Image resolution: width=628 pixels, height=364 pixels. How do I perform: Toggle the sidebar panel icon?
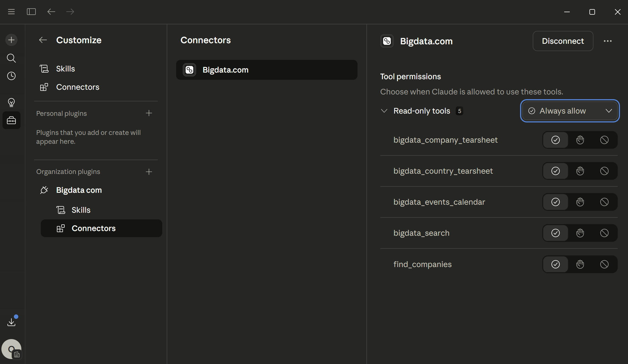(x=31, y=12)
